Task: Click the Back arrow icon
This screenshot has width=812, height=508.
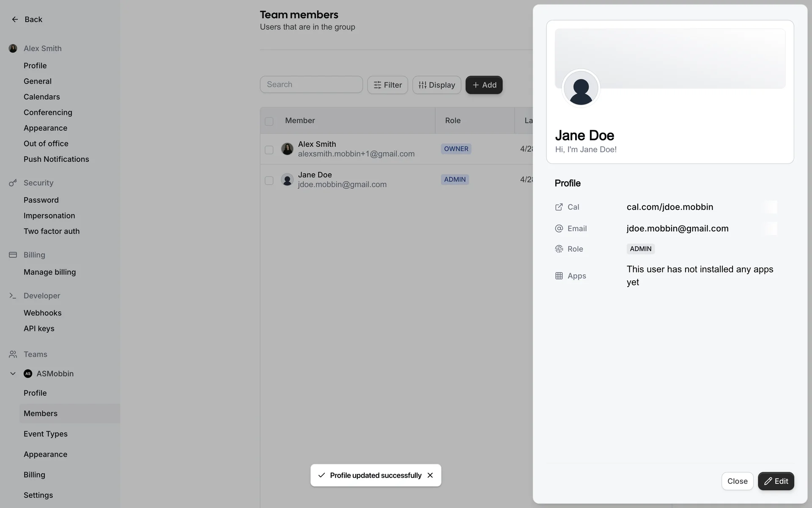Action: [15, 19]
